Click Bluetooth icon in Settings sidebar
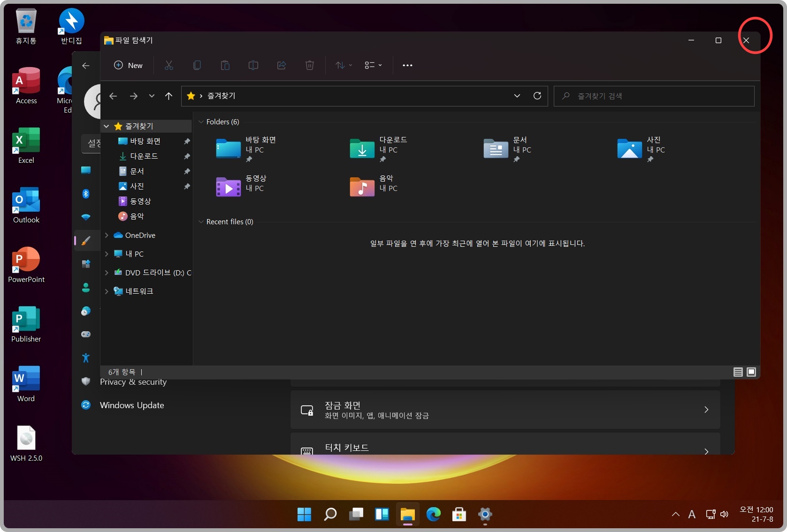This screenshot has width=787, height=532. tap(86, 194)
